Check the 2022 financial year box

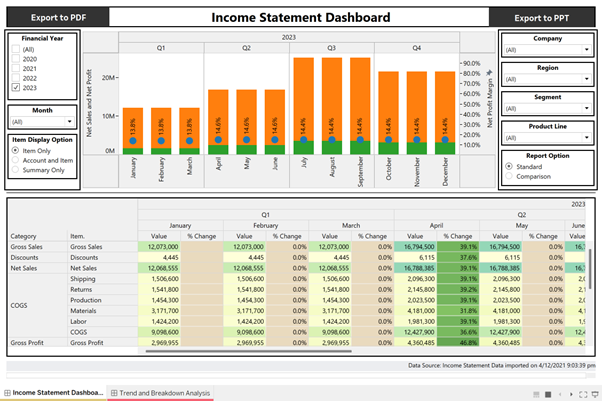(15, 78)
